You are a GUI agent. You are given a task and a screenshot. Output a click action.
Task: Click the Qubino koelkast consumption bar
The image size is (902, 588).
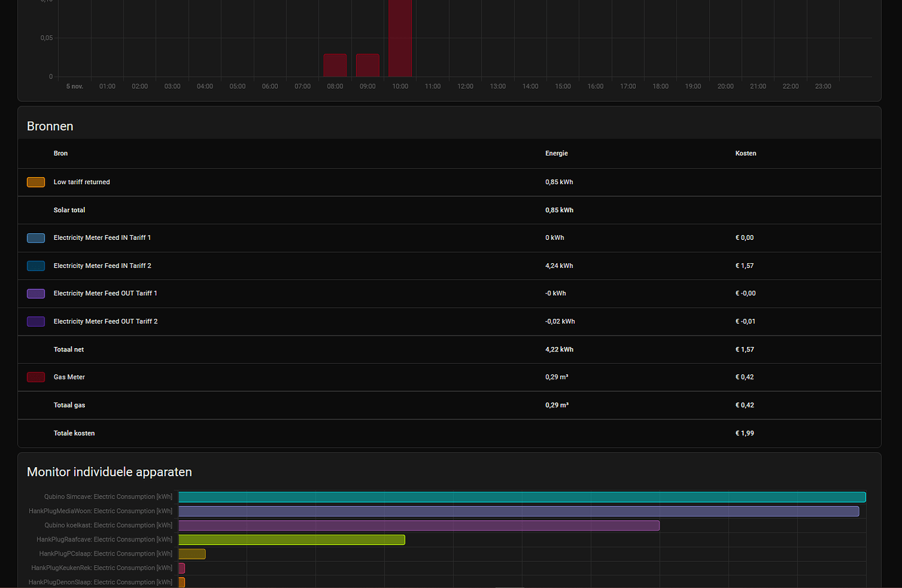pyautogui.click(x=419, y=525)
